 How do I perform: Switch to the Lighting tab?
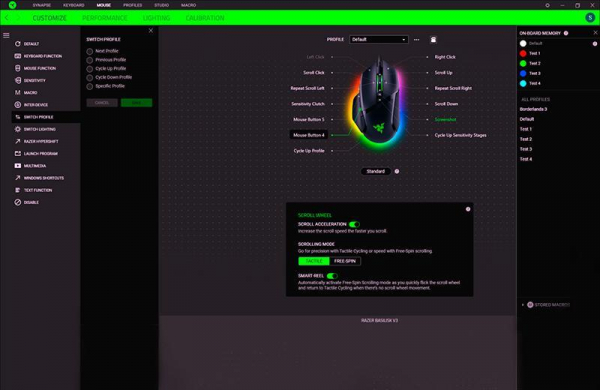pyautogui.click(x=156, y=18)
